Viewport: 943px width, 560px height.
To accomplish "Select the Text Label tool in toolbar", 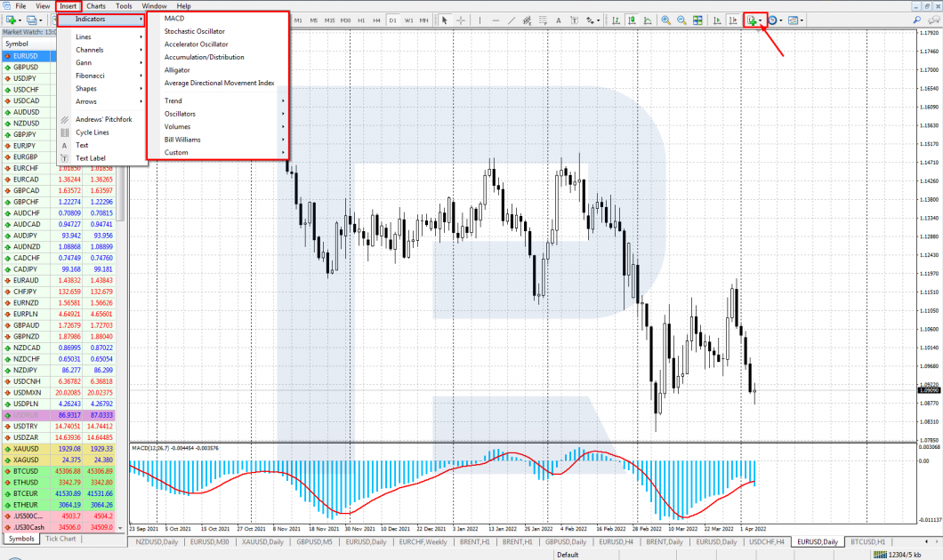I will (574, 20).
